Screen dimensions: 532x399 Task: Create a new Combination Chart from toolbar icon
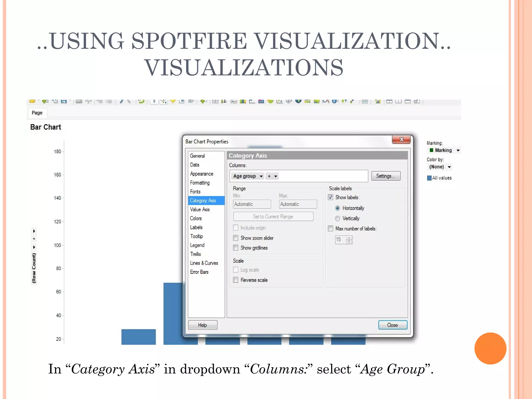pos(261,101)
